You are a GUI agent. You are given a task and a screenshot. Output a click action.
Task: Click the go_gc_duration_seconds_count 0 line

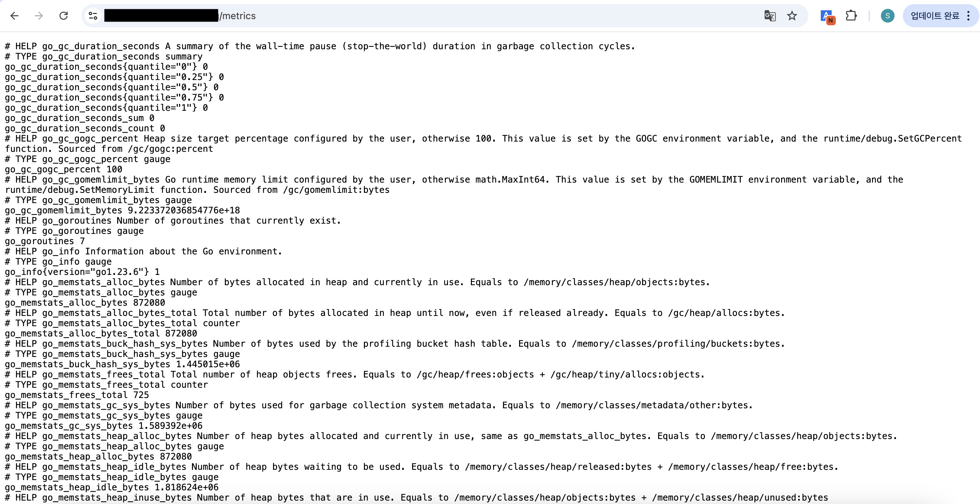85,128
